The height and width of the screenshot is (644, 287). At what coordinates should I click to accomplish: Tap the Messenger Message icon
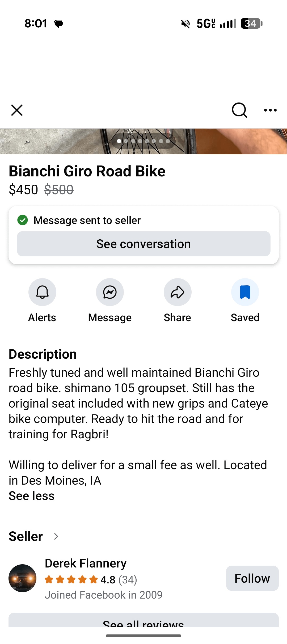110,292
